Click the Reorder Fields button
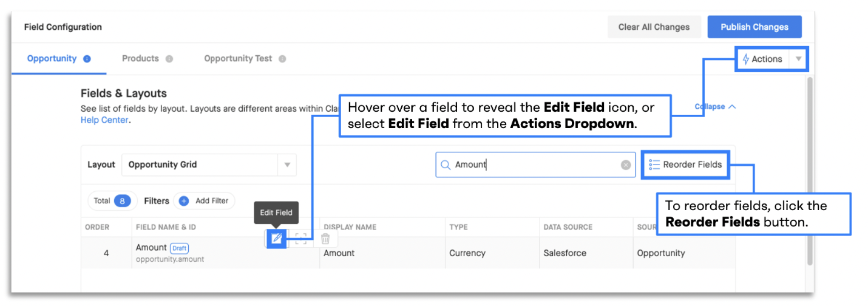The height and width of the screenshot is (306, 868). point(685,165)
